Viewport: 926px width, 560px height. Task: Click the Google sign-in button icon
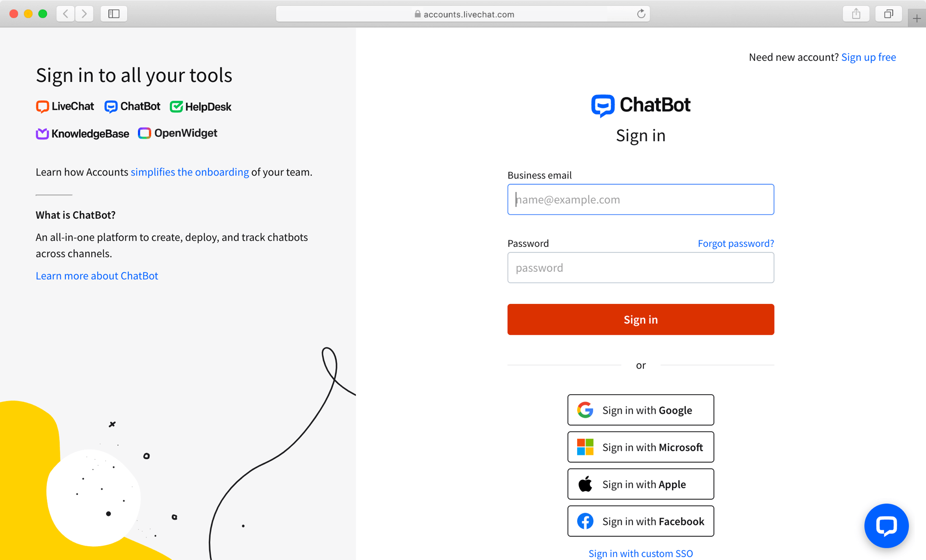(585, 410)
